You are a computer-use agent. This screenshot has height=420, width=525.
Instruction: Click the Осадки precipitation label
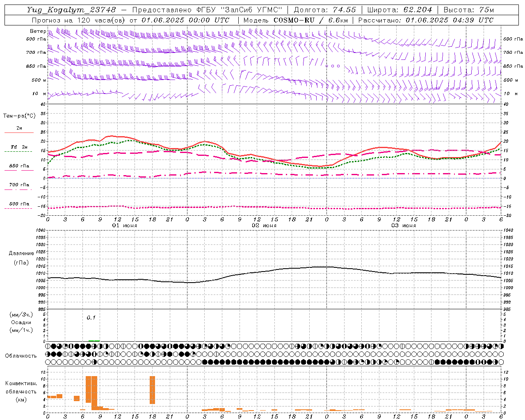[21, 323]
